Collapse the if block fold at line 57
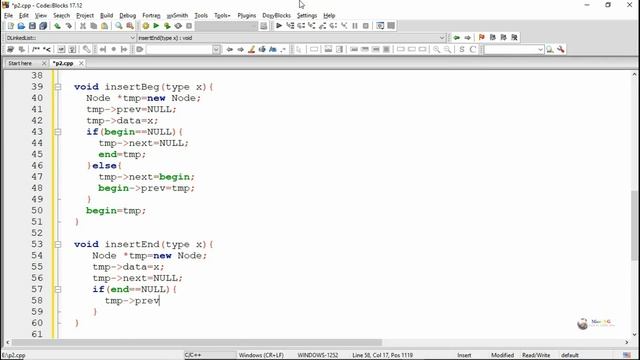Screen dimensions: 640x360 58,289
